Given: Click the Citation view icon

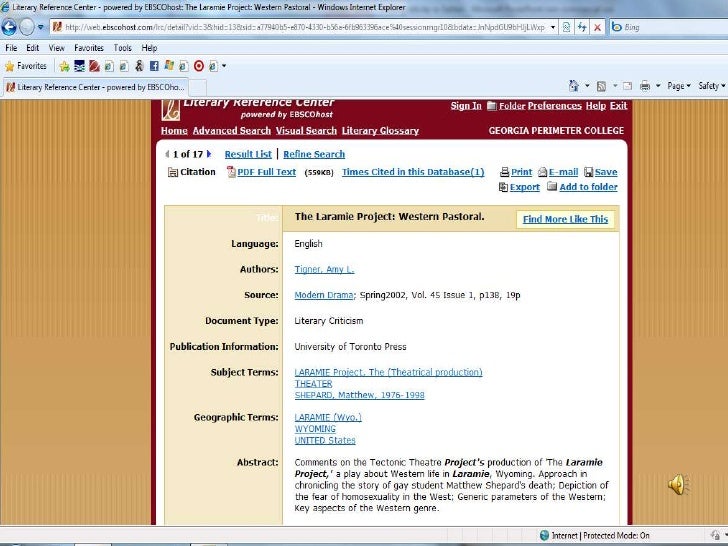Looking at the screenshot, I should coord(173,172).
